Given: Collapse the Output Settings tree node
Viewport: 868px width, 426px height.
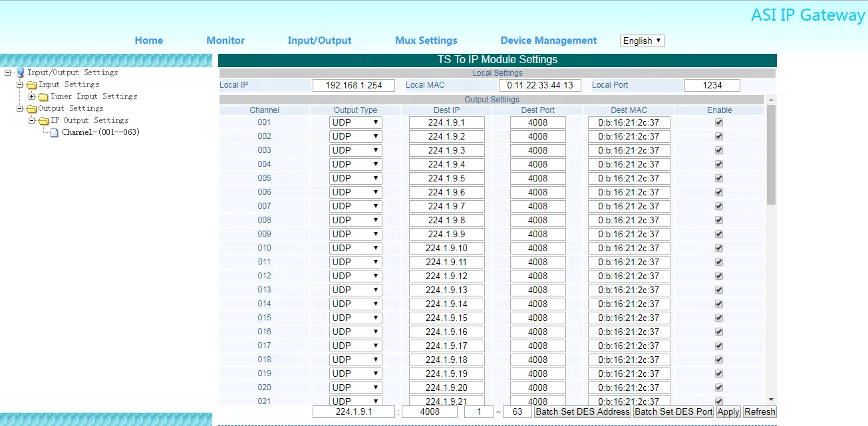Looking at the screenshot, I should (19, 108).
